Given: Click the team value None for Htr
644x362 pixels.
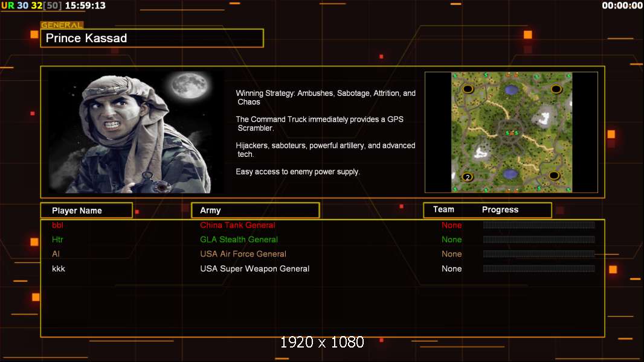Looking at the screenshot, I should 451,240.
